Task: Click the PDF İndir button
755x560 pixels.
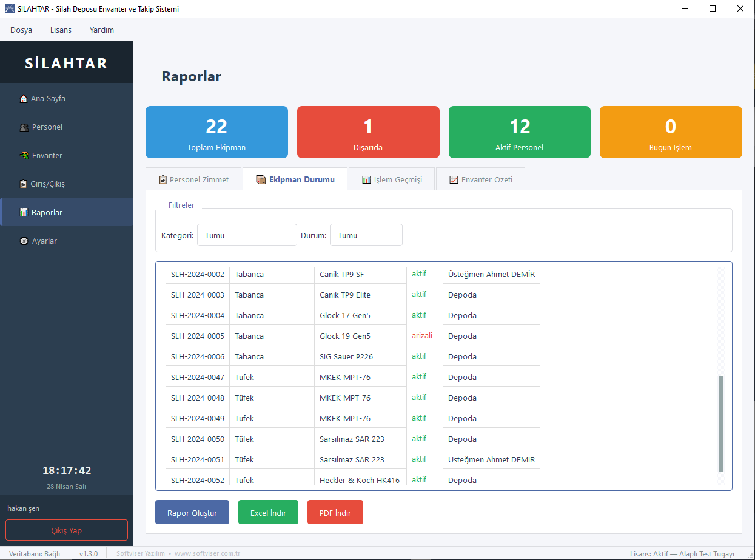Action: [x=335, y=513]
